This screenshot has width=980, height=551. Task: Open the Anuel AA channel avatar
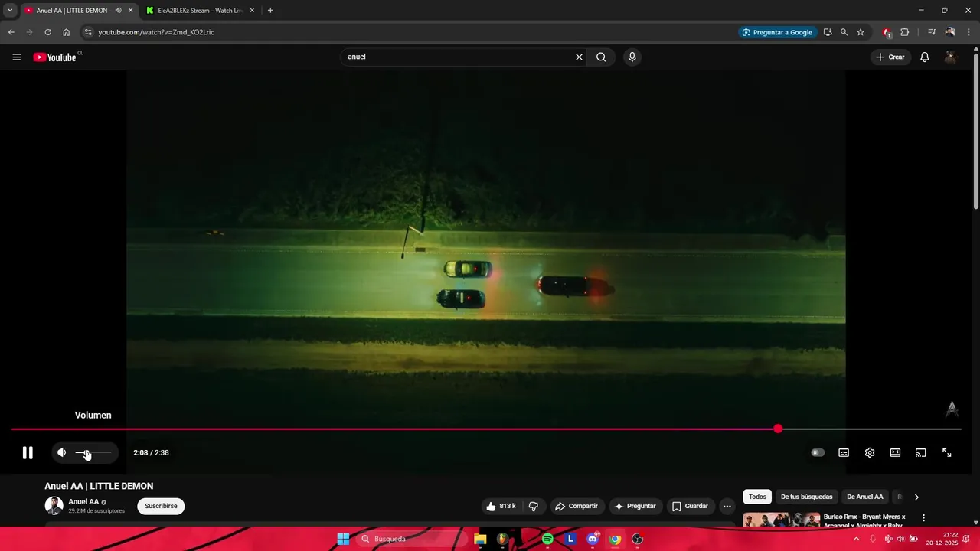tap(54, 506)
